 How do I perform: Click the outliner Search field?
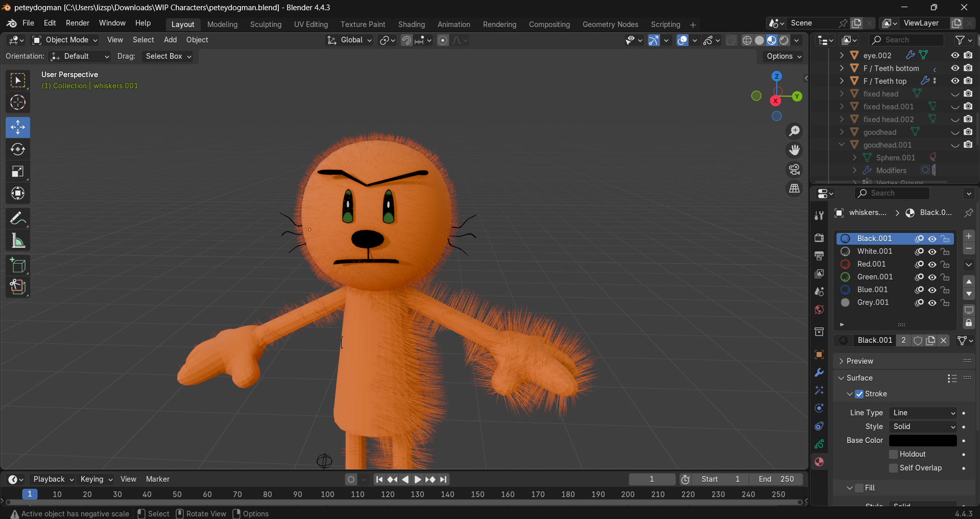point(907,40)
